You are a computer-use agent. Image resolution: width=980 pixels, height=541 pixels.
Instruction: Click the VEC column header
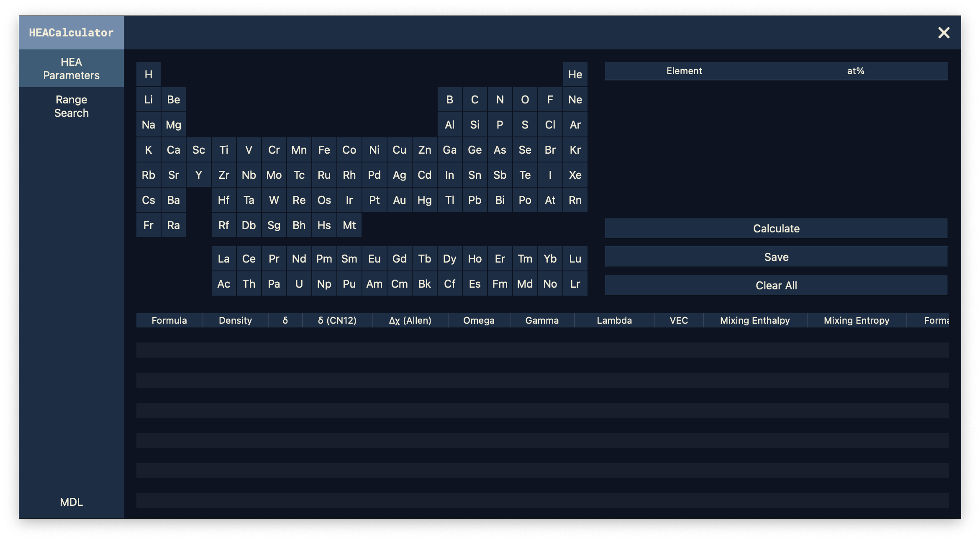[679, 320]
